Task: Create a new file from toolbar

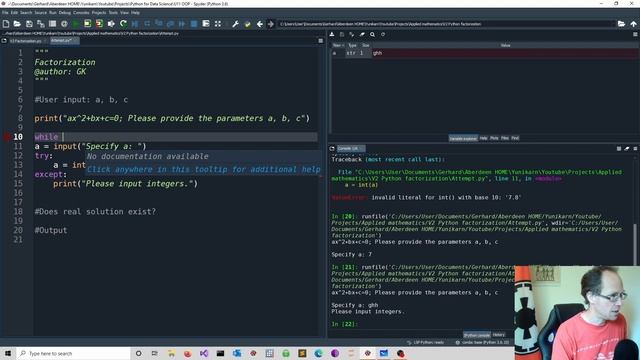Action: [x=6, y=24]
